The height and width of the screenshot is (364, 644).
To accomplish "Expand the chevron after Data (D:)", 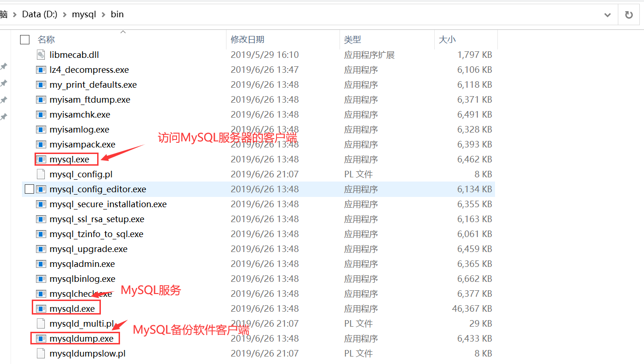I will click(x=64, y=14).
